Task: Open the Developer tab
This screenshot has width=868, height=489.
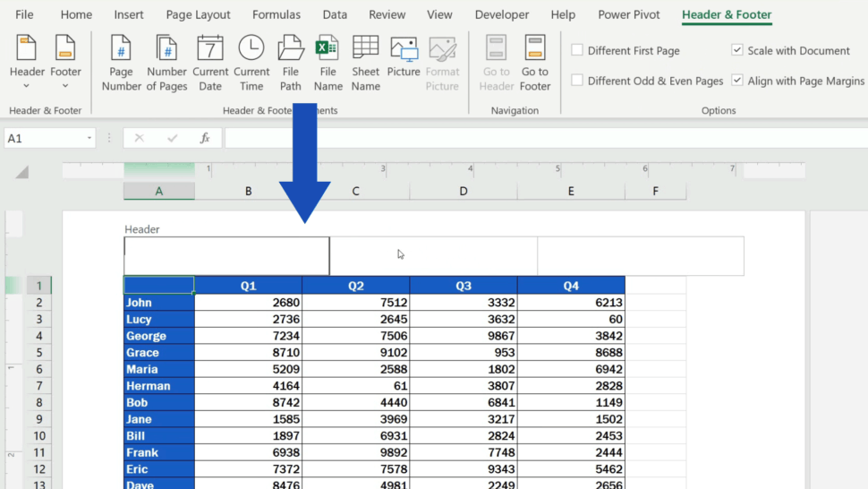Action: 501,14
